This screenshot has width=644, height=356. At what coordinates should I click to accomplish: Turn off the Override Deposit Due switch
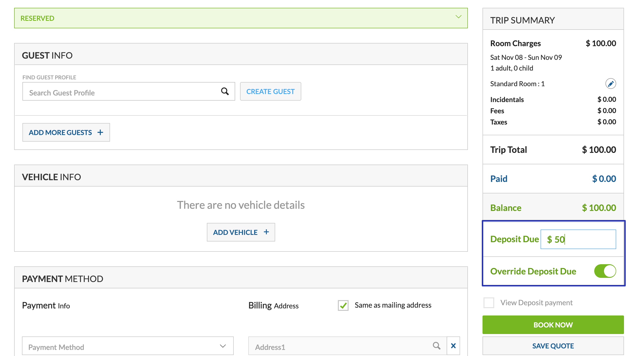[x=605, y=271]
